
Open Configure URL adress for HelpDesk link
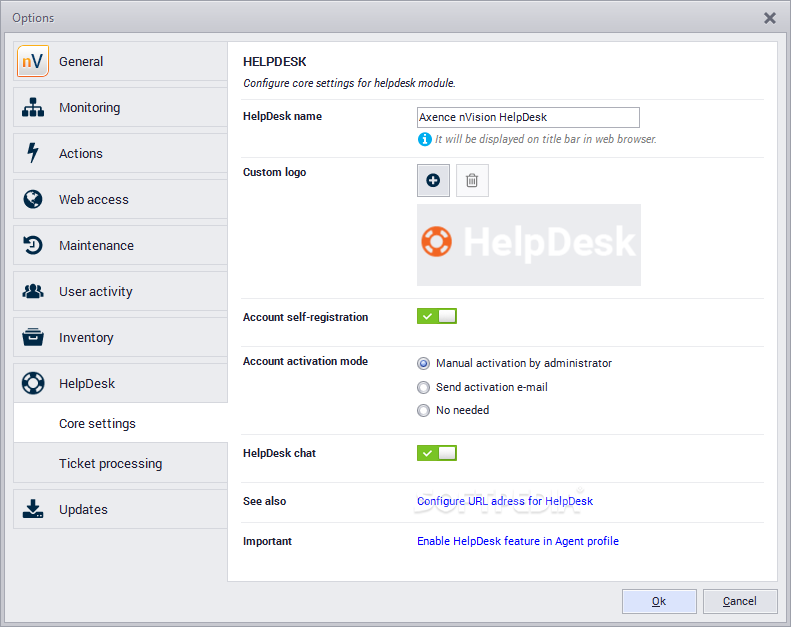point(505,501)
